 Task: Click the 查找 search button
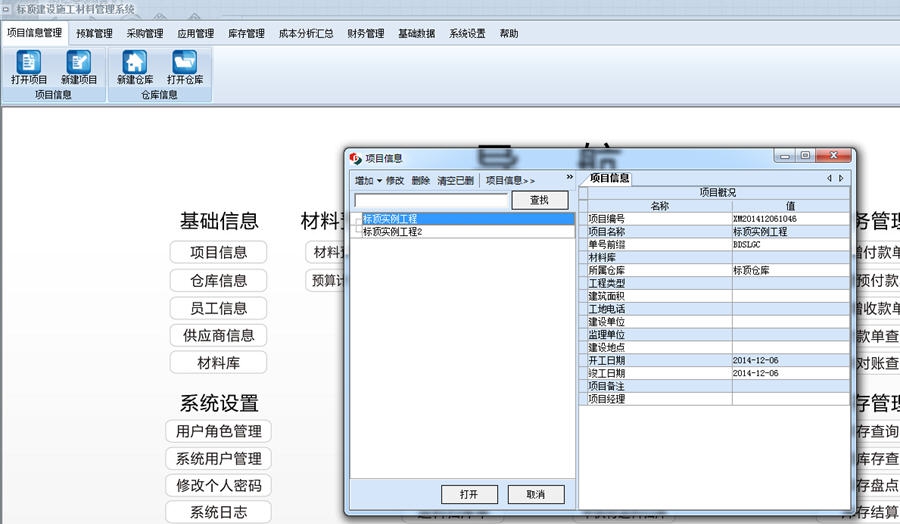coord(540,200)
